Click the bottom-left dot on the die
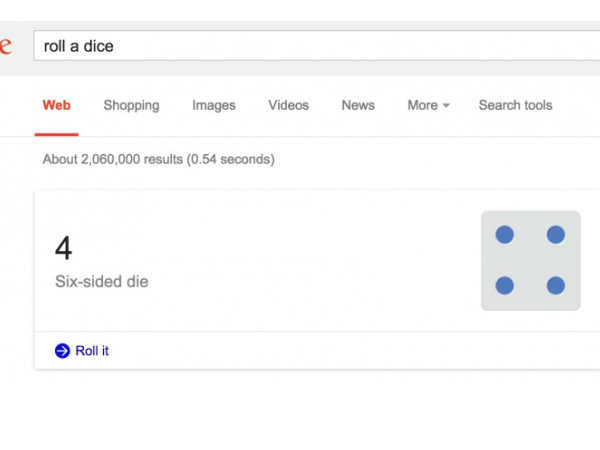 coord(505,285)
